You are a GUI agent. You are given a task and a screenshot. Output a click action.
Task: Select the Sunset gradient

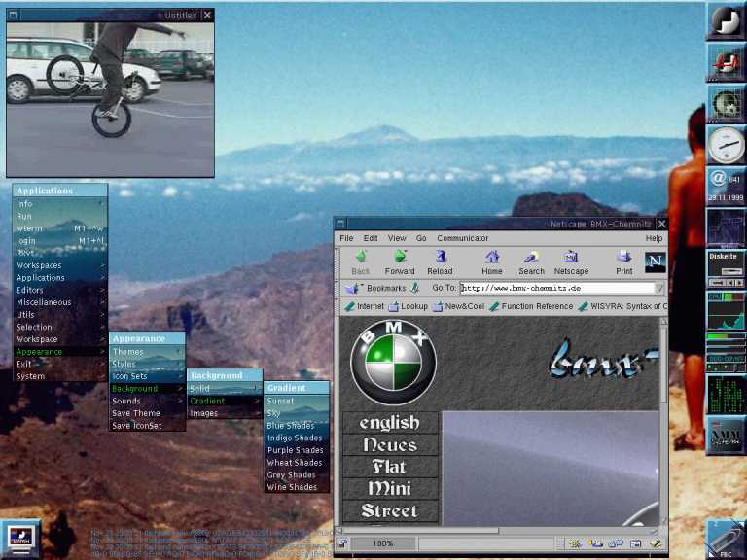[x=297, y=401]
